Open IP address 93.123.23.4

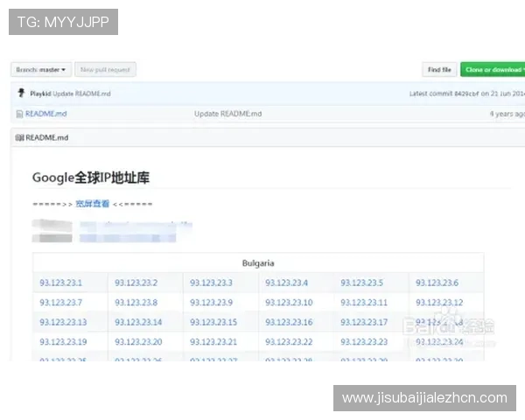point(287,283)
